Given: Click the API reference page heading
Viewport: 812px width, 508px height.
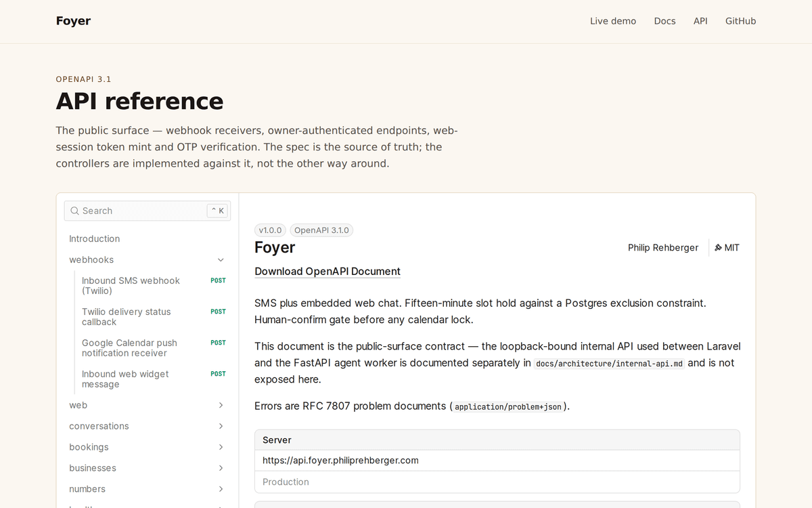Looking at the screenshot, I should 139,101.
